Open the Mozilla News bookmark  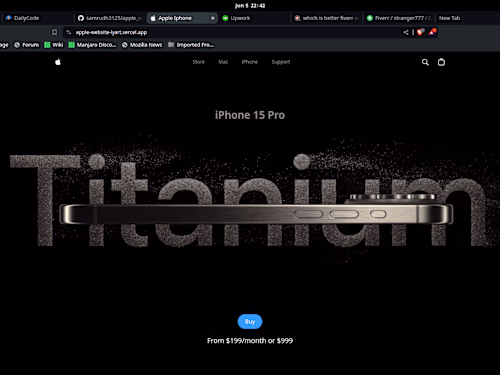click(142, 45)
